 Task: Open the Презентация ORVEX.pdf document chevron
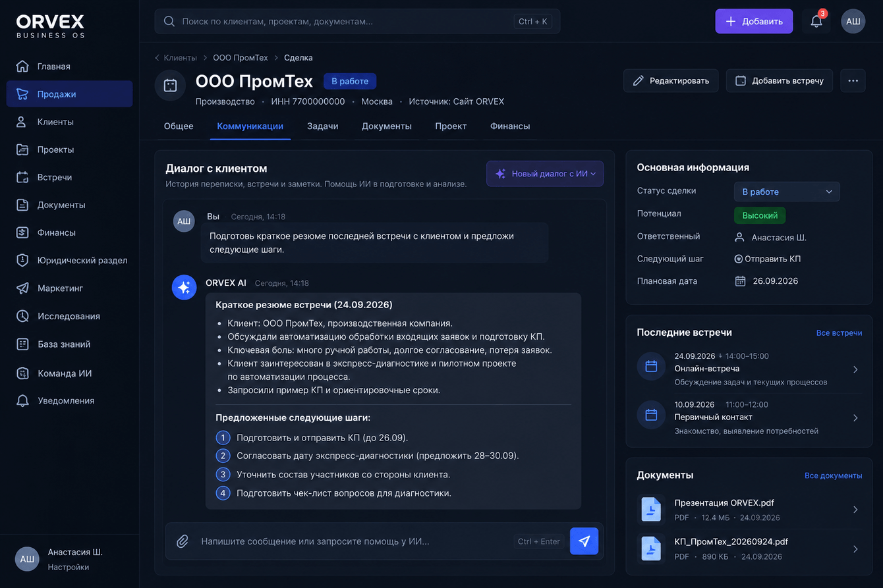tap(855, 510)
